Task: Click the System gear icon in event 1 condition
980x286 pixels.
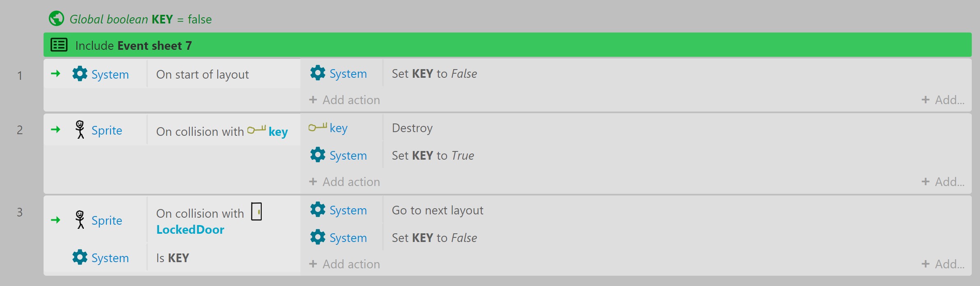Action: pyautogui.click(x=80, y=74)
